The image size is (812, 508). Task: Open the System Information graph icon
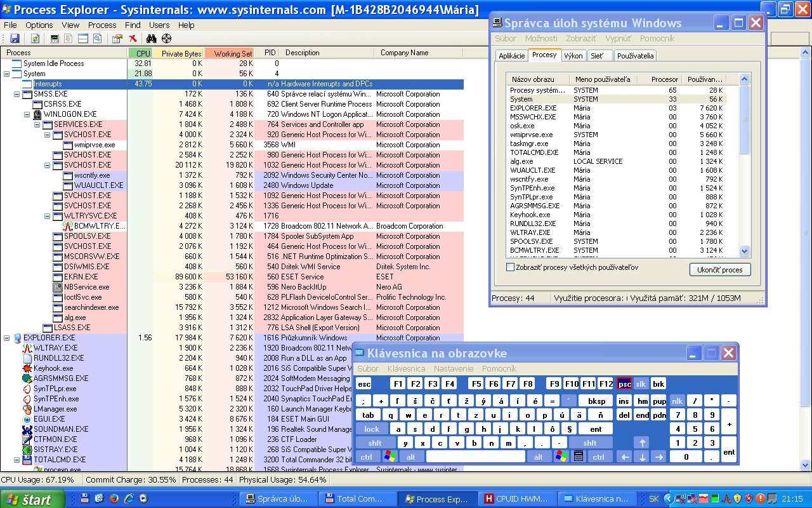coord(55,39)
